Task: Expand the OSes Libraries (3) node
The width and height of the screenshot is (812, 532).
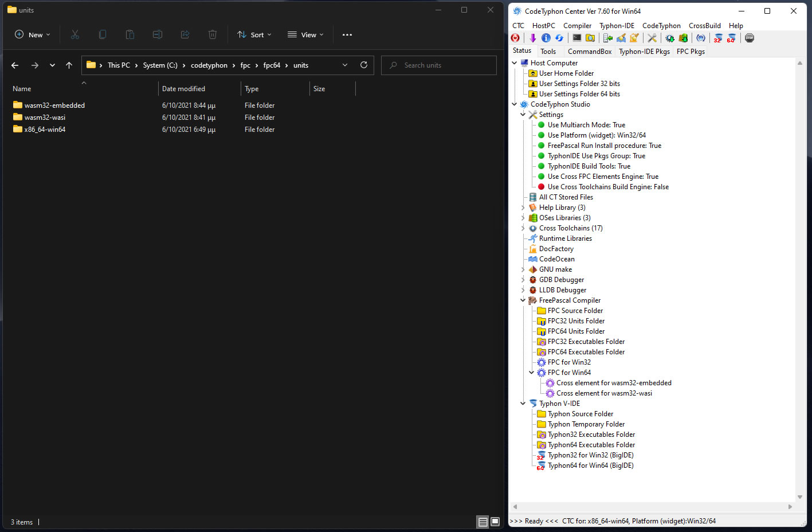Action: [523, 218]
